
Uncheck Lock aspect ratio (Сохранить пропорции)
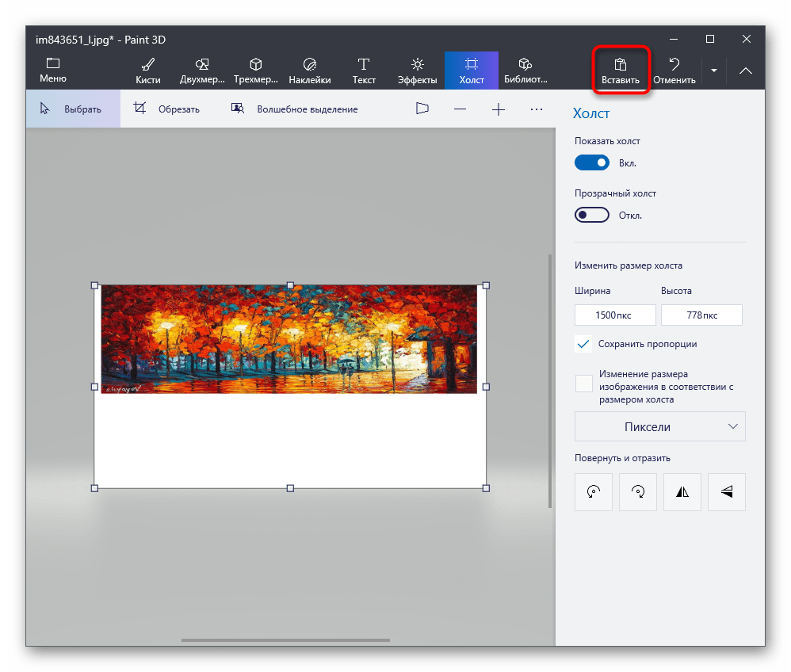pos(584,344)
